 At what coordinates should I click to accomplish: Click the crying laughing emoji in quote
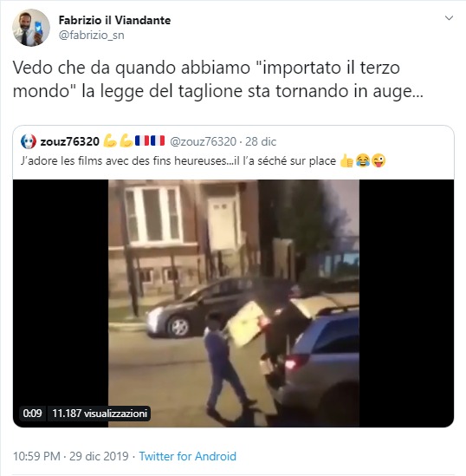point(362,160)
